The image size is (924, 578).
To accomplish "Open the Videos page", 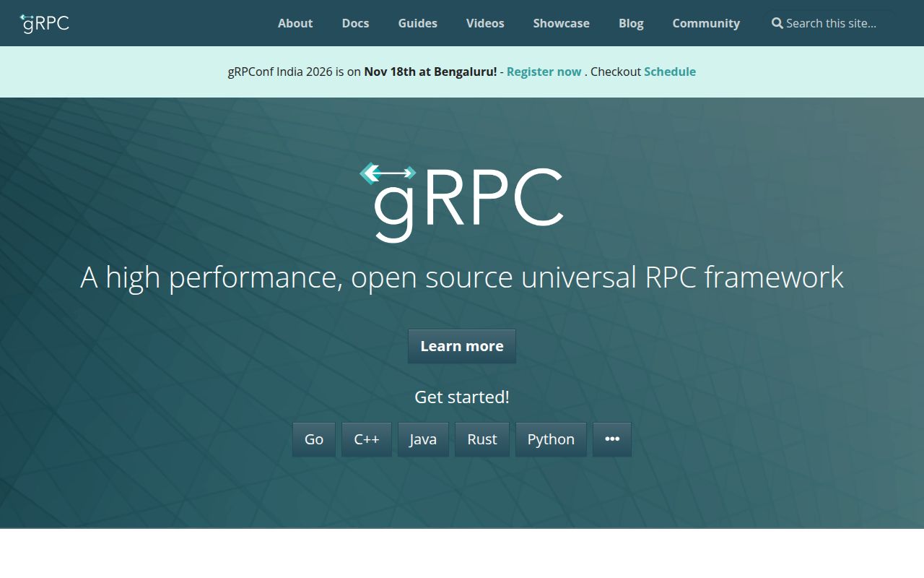I will point(485,23).
